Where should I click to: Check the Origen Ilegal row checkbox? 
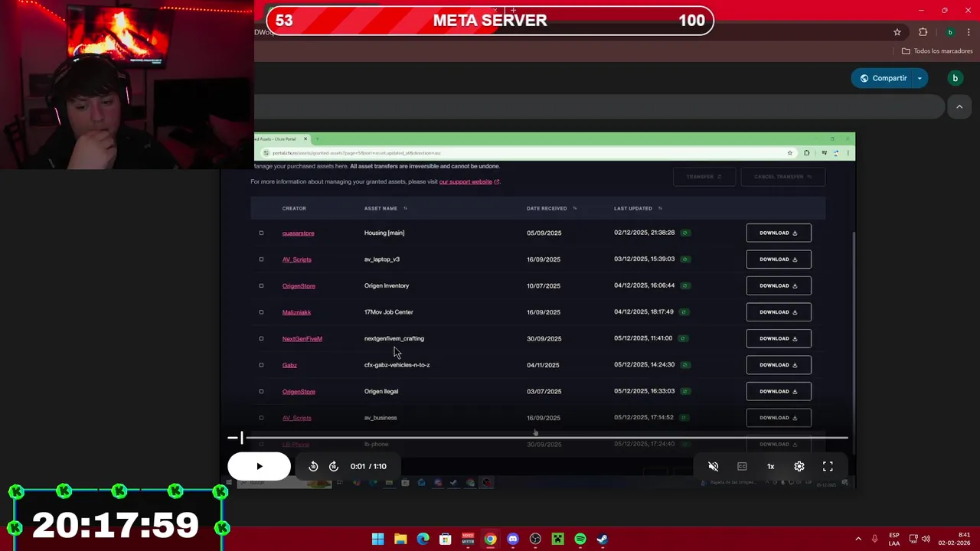[x=261, y=391]
